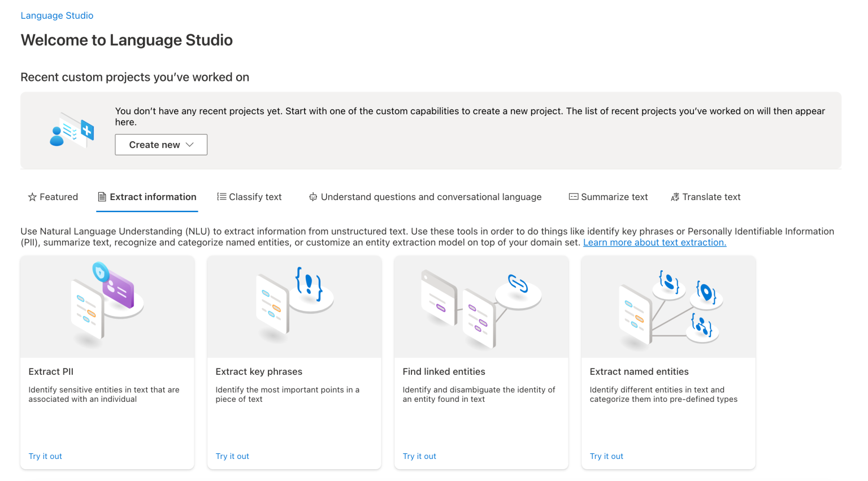868x481 pixels.
Task: Try out Extract named entities
Action: [606, 456]
